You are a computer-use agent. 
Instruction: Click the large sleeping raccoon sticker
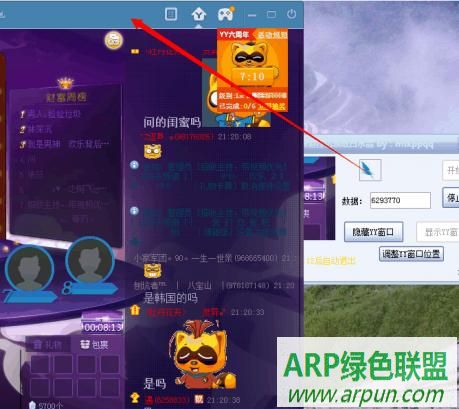tap(203, 355)
